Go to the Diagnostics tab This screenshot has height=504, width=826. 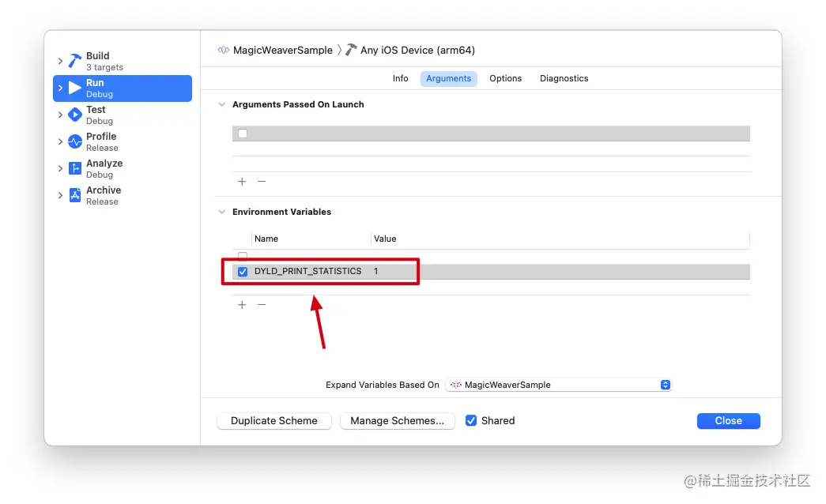[564, 78]
